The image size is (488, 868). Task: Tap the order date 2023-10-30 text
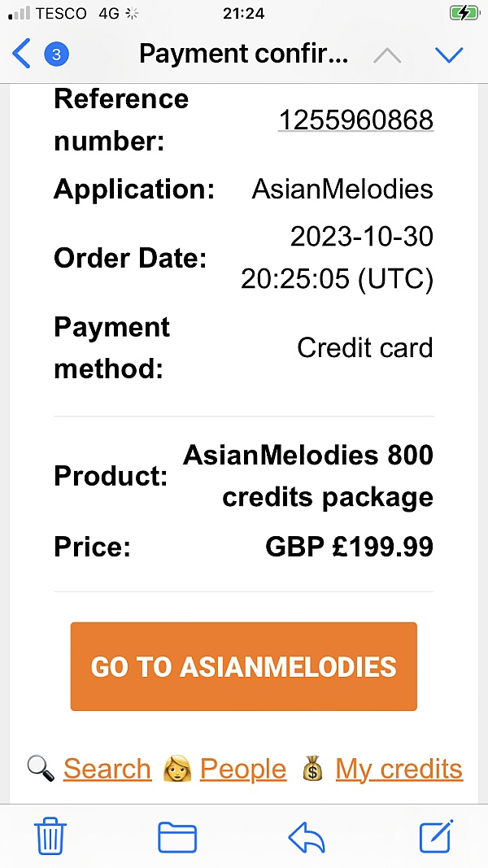click(361, 238)
